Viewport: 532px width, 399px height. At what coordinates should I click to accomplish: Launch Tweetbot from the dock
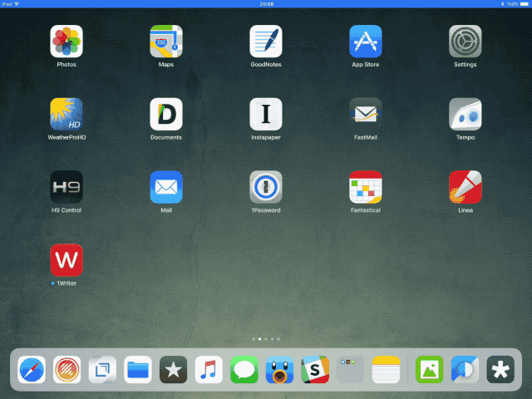[279, 369]
